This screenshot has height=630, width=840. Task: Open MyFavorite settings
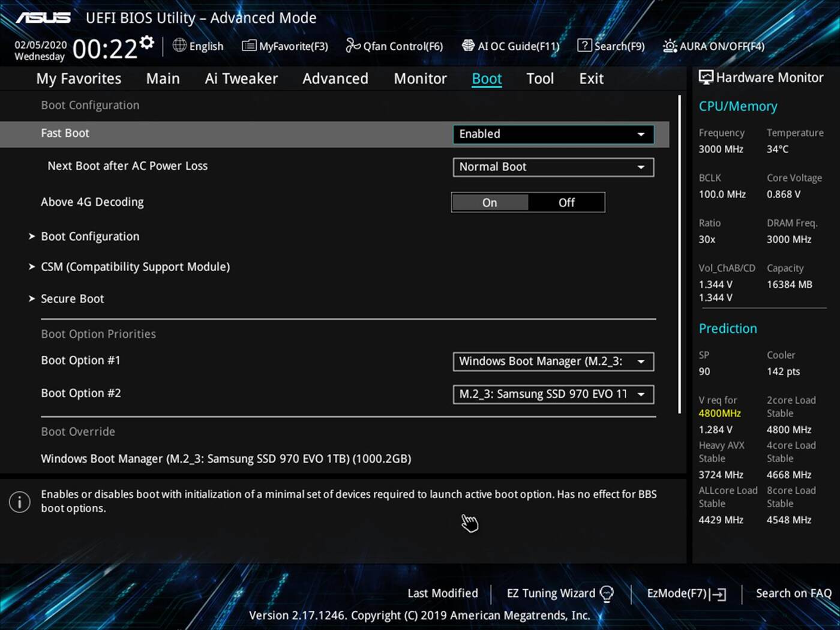pos(284,46)
